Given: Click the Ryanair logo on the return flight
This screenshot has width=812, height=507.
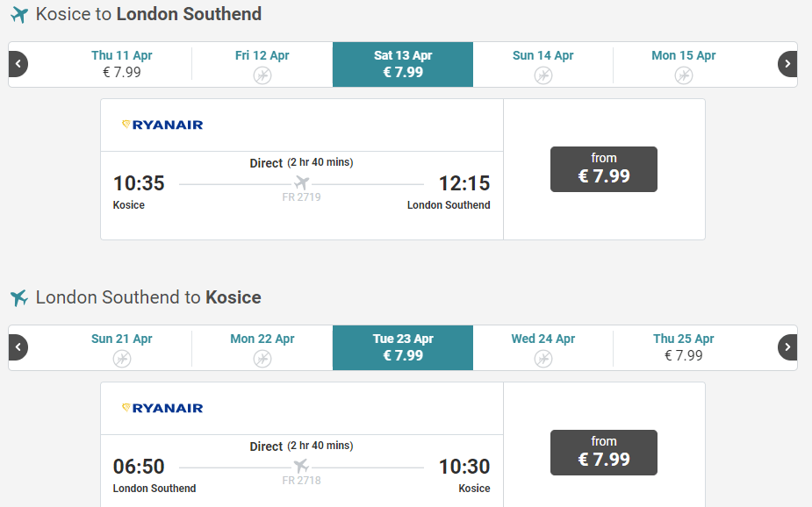Looking at the screenshot, I should (162, 408).
